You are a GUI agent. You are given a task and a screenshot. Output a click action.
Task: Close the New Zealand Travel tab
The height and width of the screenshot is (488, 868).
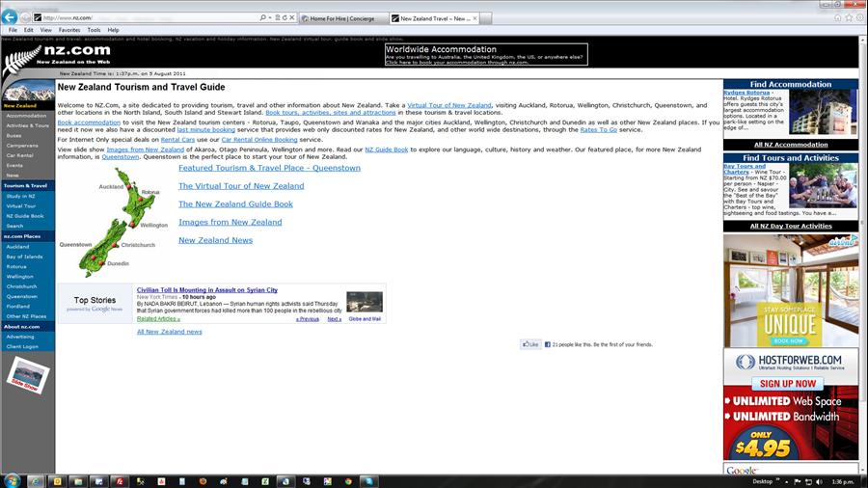click(x=475, y=18)
